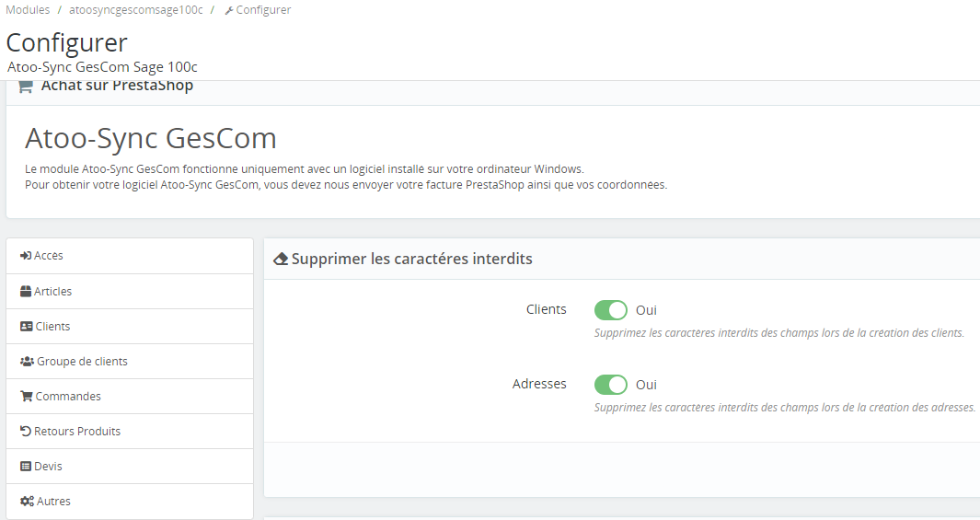Switch to the Clients sidebar tab

point(130,326)
